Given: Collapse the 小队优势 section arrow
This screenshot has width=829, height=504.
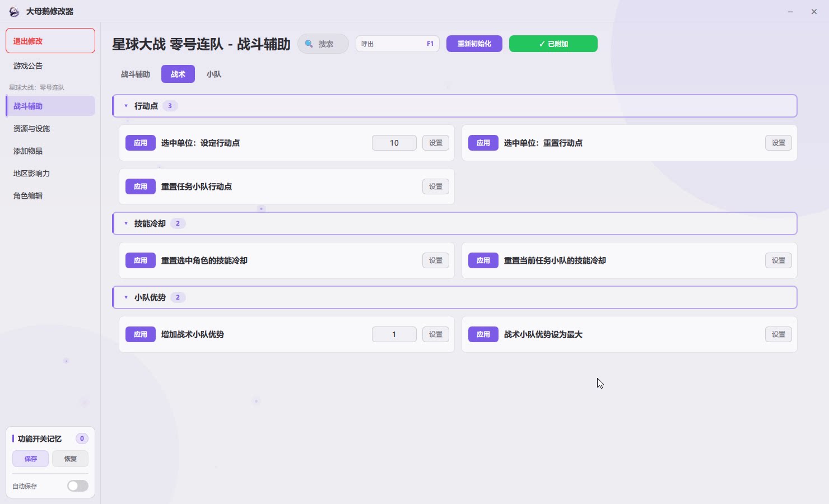Looking at the screenshot, I should tap(126, 297).
